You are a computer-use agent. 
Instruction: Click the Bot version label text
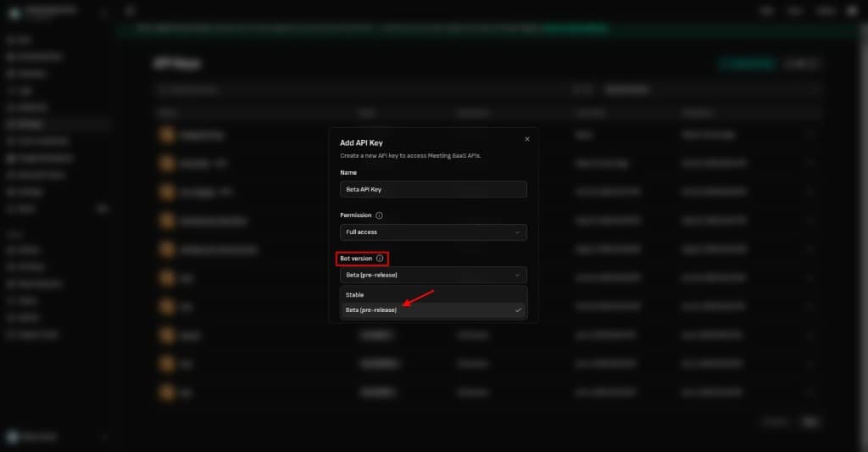point(356,259)
